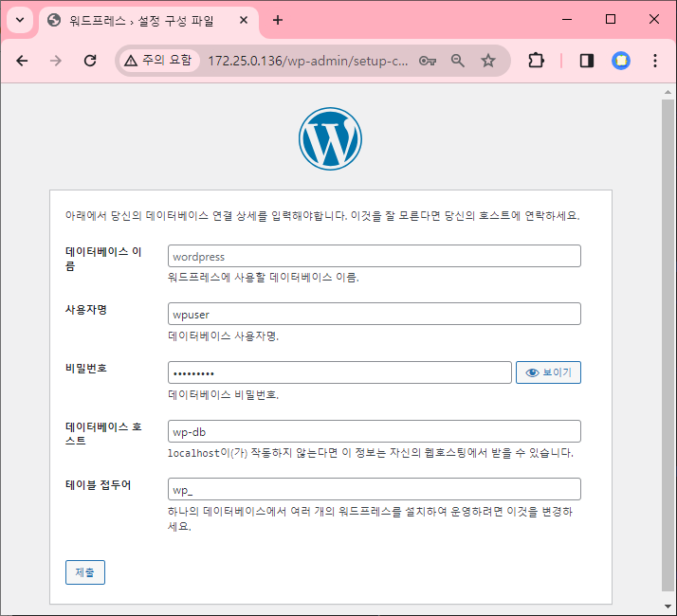The width and height of the screenshot is (677, 616).
Task: Click the 주의 요함 security warning chip
Action: [158, 61]
